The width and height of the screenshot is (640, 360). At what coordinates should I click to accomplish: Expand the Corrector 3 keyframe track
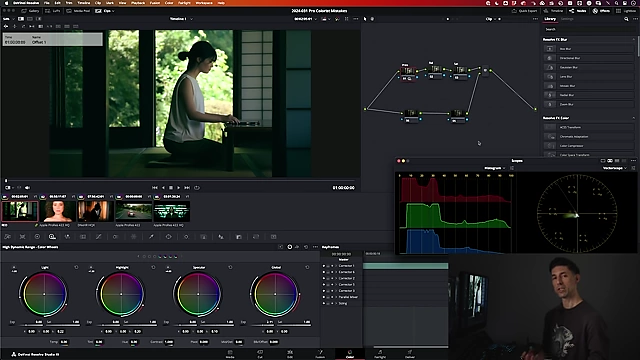tap(336, 291)
